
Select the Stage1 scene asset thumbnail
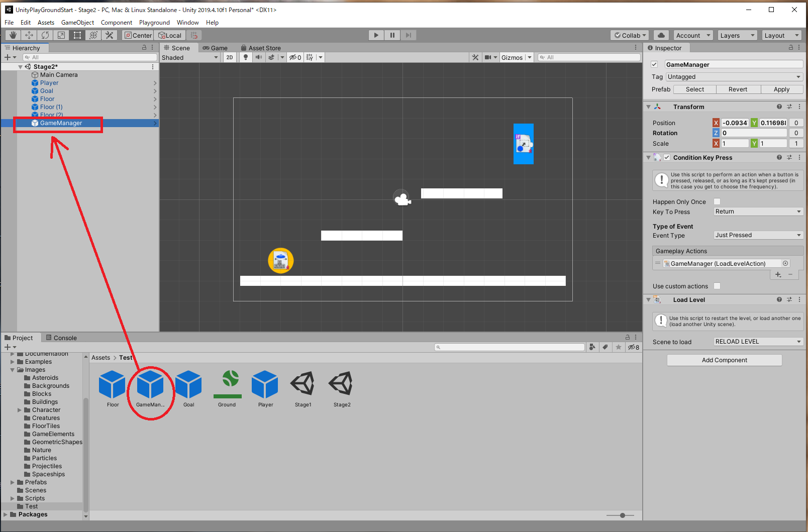303,389
